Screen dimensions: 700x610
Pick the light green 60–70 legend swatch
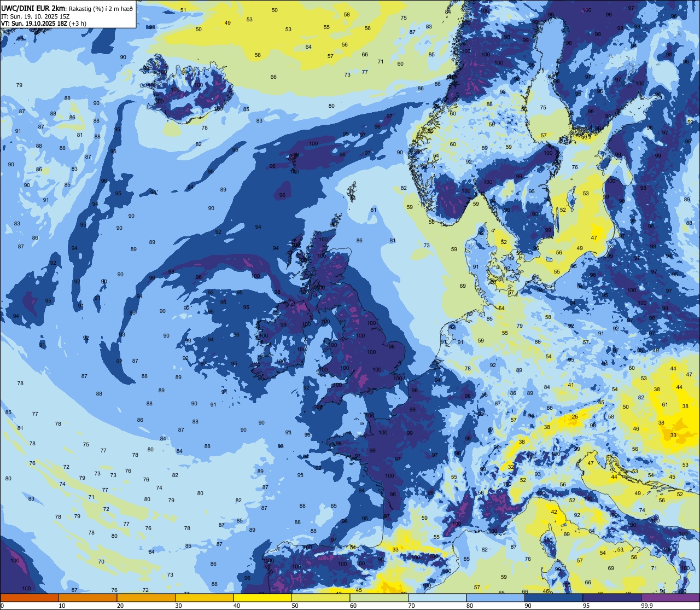378,597
